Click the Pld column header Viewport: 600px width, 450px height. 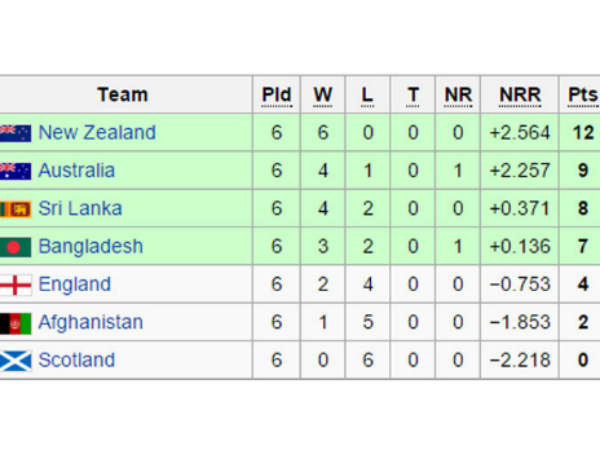(276, 95)
